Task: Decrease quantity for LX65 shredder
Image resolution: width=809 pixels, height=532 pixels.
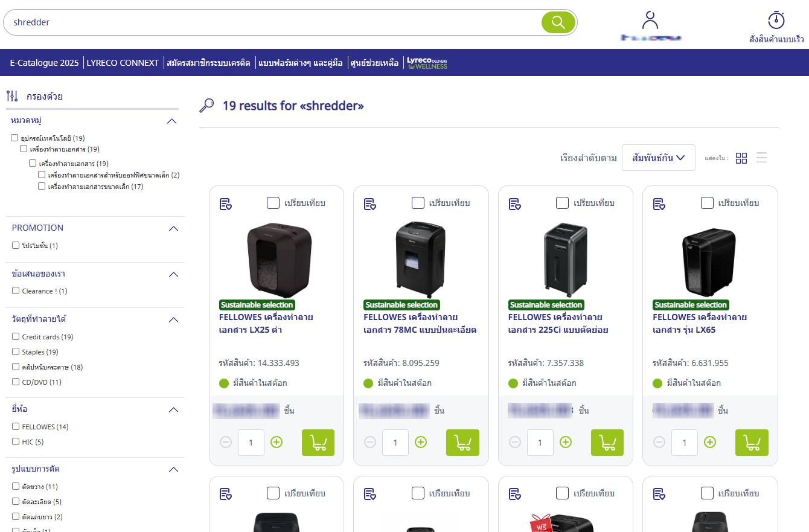Action: click(659, 443)
